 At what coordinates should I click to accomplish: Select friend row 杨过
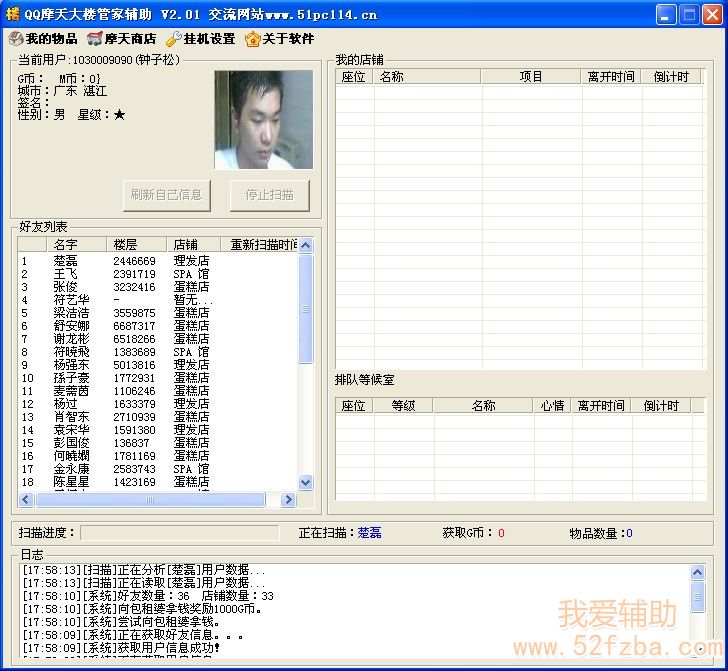click(158, 404)
